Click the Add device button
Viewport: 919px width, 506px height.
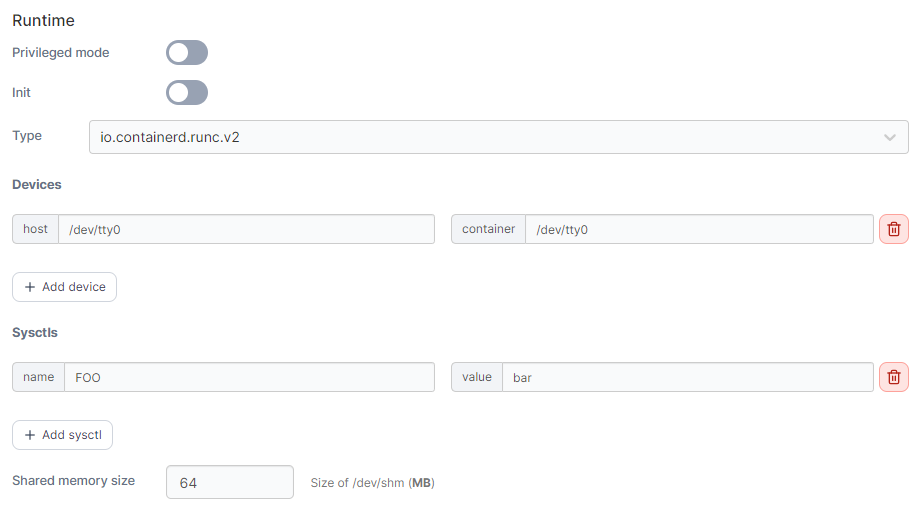pyautogui.click(x=65, y=287)
